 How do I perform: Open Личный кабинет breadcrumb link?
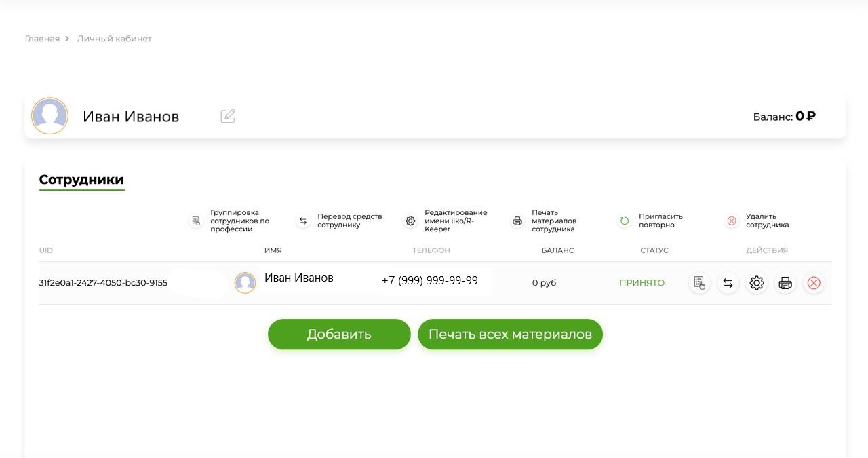[x=114, y=39]
